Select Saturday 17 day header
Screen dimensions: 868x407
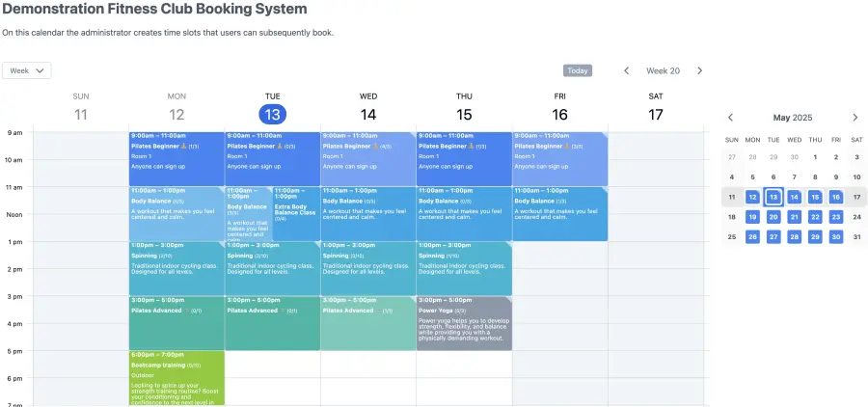[x=656, y=107]
